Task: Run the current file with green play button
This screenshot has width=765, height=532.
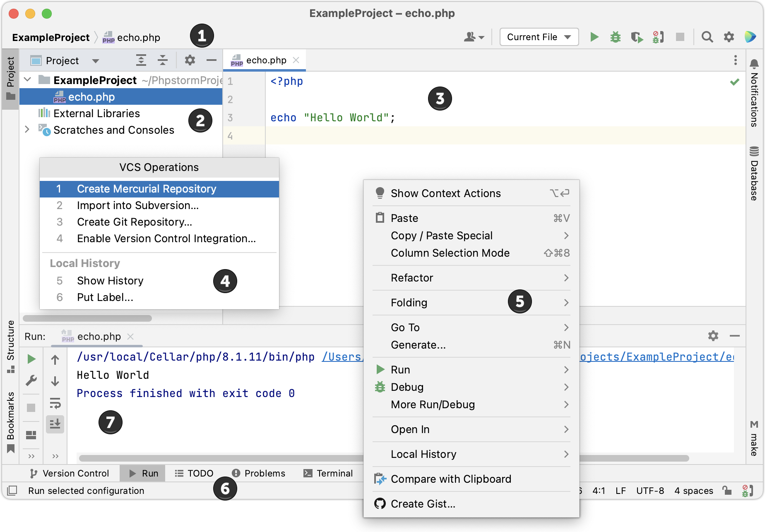Action: pos(594,37)
